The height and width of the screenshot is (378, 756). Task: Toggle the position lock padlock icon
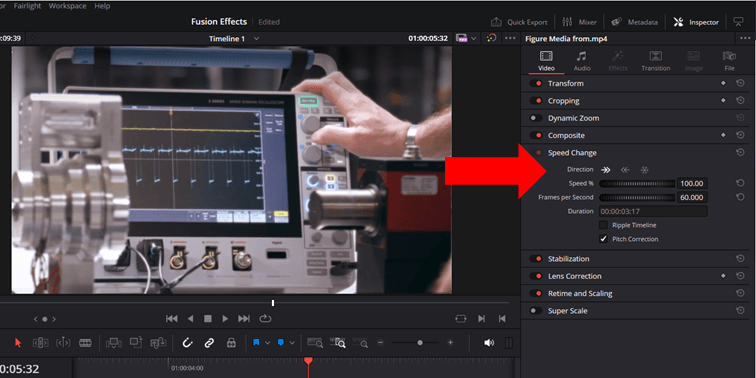point(231,343)
